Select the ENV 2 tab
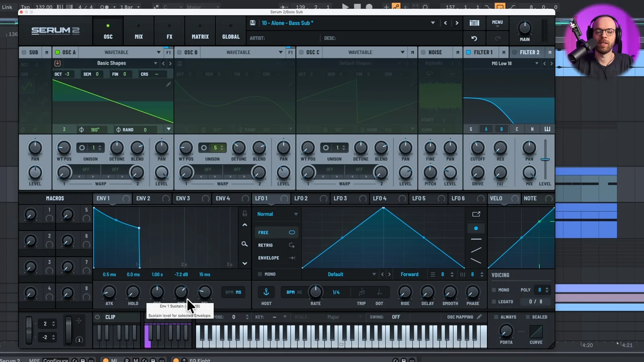This screenshot has height=362, width=644. click(143, 198)
